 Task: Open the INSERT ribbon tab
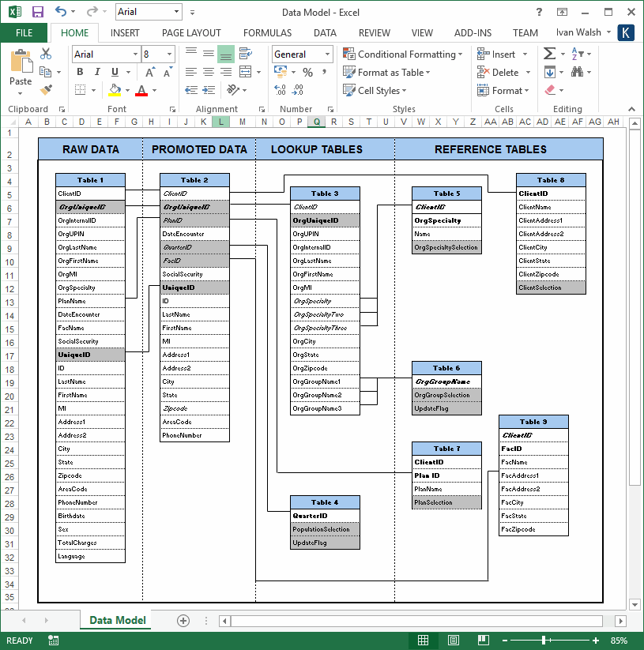coord(125,32)
